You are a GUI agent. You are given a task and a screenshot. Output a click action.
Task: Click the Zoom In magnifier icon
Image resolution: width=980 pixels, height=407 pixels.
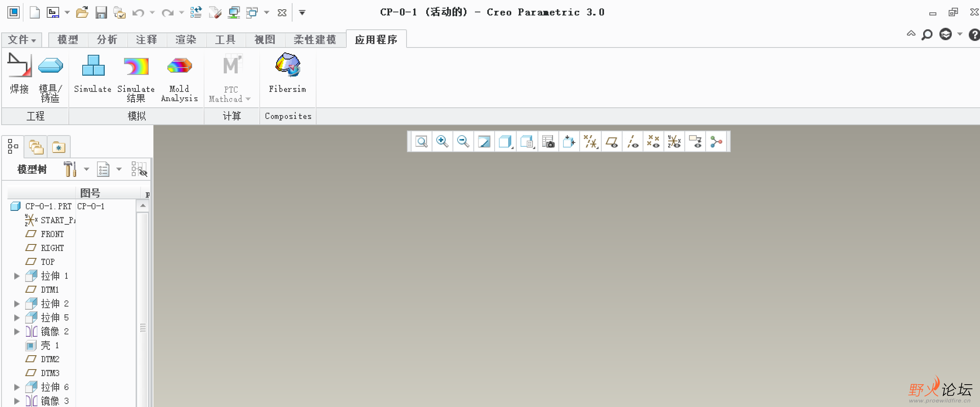tap(442, 142)
